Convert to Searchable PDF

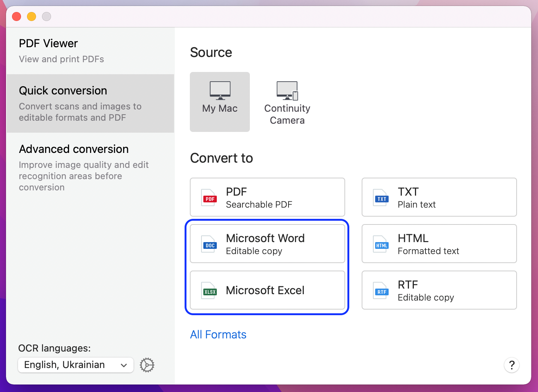[x=267, y=197]
